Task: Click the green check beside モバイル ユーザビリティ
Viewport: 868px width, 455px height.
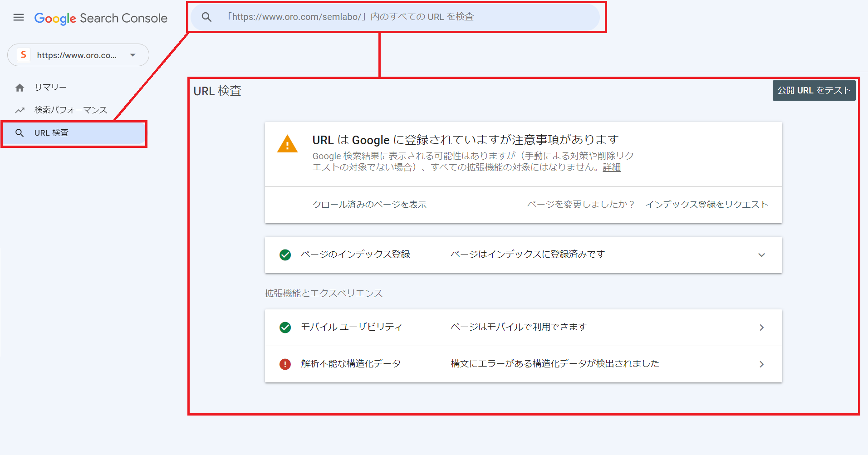Action: pyautogui.click(x=285, y=327)
